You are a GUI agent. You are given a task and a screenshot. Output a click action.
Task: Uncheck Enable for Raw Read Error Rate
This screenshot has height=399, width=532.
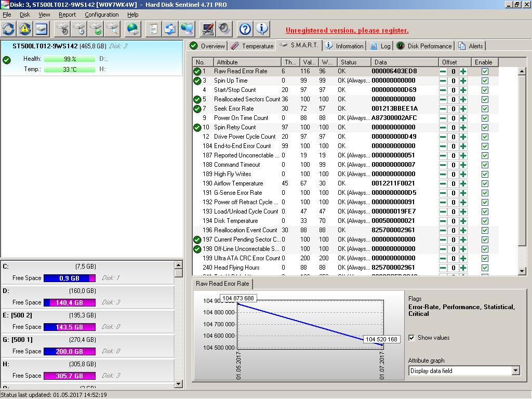tap(485, 71)
